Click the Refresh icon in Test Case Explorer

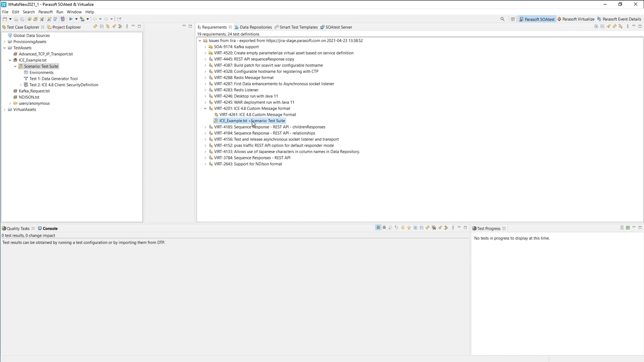tap(95, 26)
